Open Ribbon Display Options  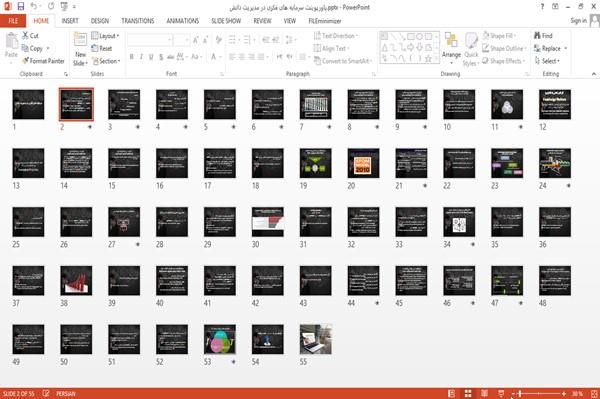(x=555, y=7)
